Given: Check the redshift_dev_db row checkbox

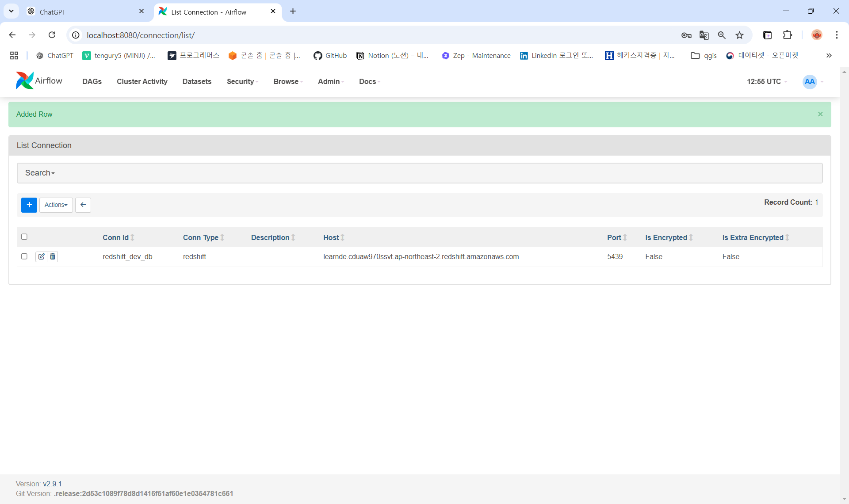Looking at the screenshot, I should tap(24, 256).
